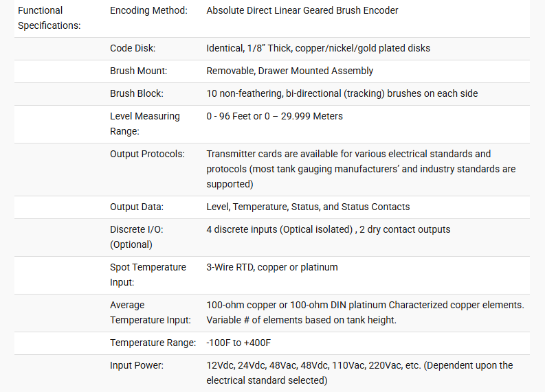This screenshot has height=392, width=545.
Task: Click the 10 non-feathering brushes description
Action: point(342,94)
